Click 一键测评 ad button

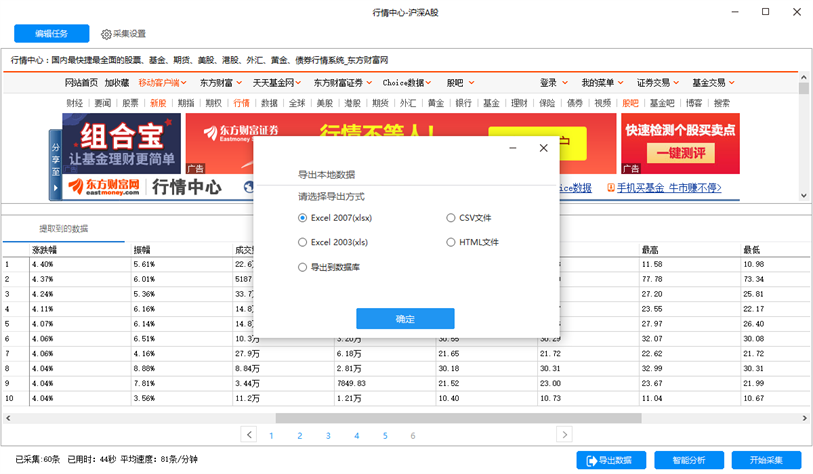(681, 153)
